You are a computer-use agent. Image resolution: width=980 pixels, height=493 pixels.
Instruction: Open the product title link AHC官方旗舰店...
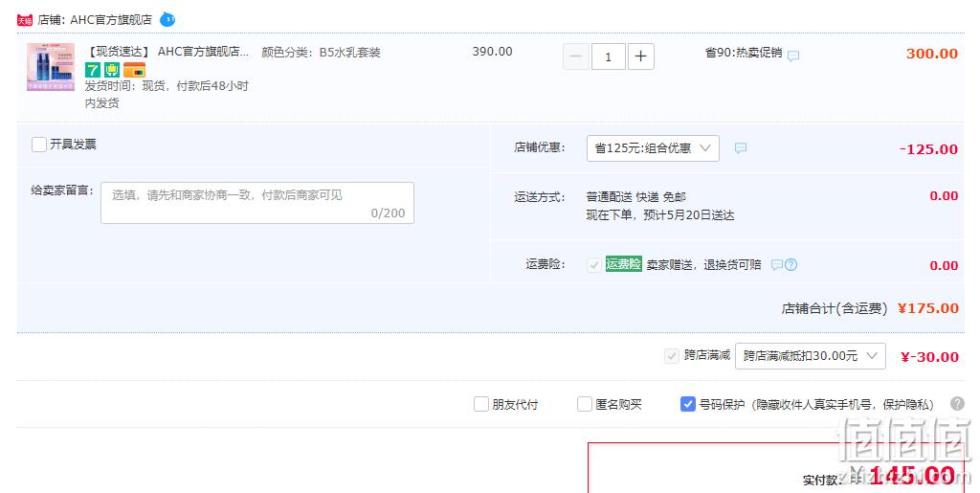pyautogui.click(x=167, y=52)
